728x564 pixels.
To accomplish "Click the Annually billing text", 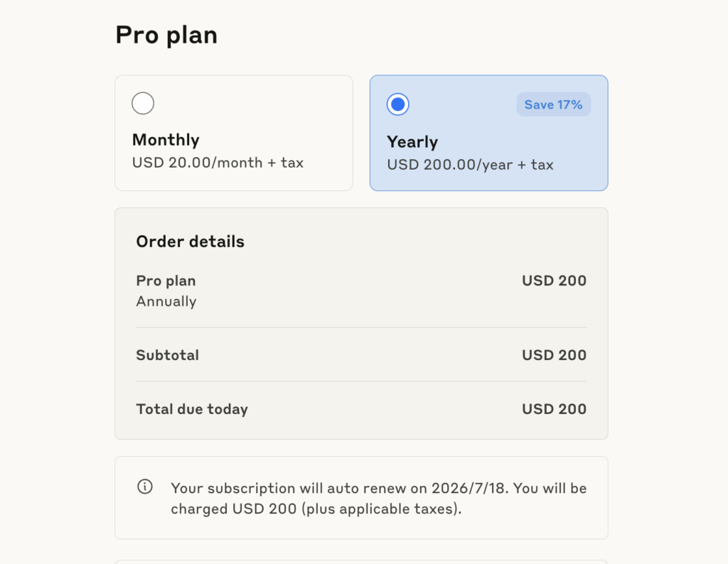I will point(166,301).
